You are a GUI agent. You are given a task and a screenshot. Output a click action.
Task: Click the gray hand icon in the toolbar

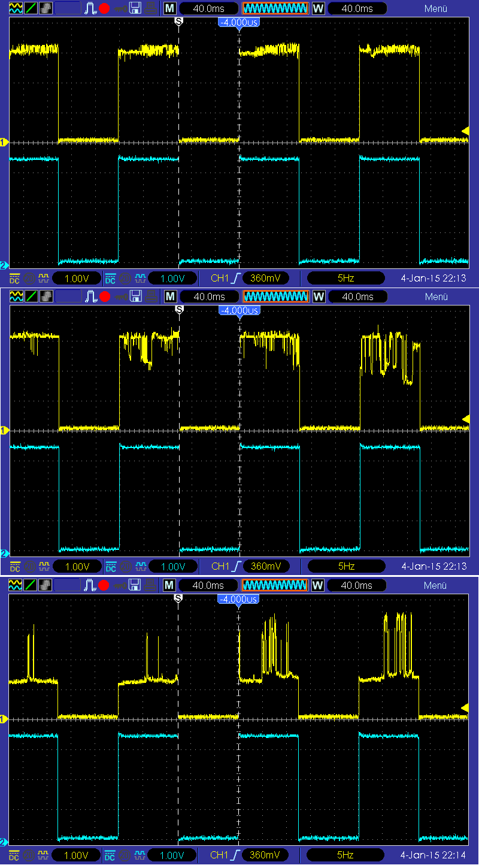tap(45, 8)
